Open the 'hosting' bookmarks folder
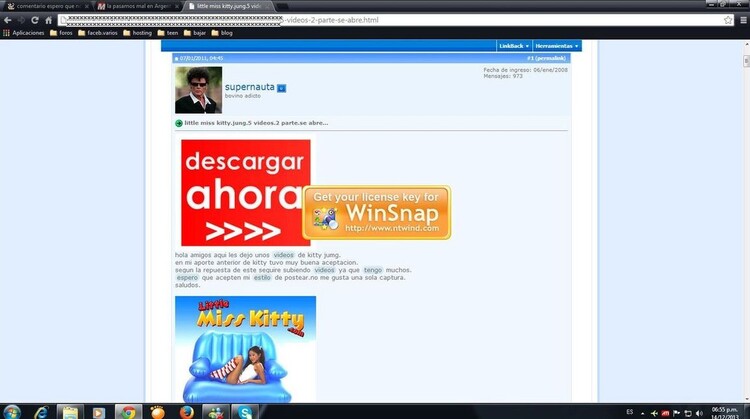Screen dimensions: 750x419 pyautogui.click(x=137, y=32)
